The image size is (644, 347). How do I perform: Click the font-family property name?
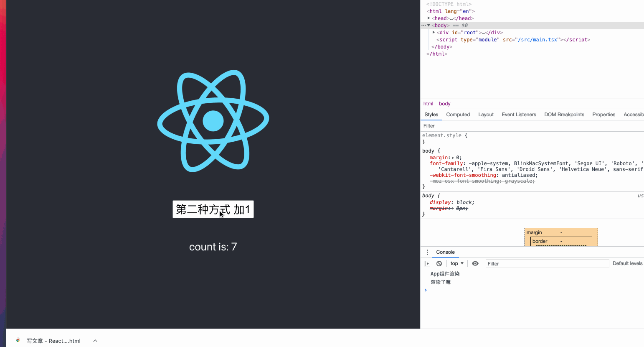coord(446,163)
